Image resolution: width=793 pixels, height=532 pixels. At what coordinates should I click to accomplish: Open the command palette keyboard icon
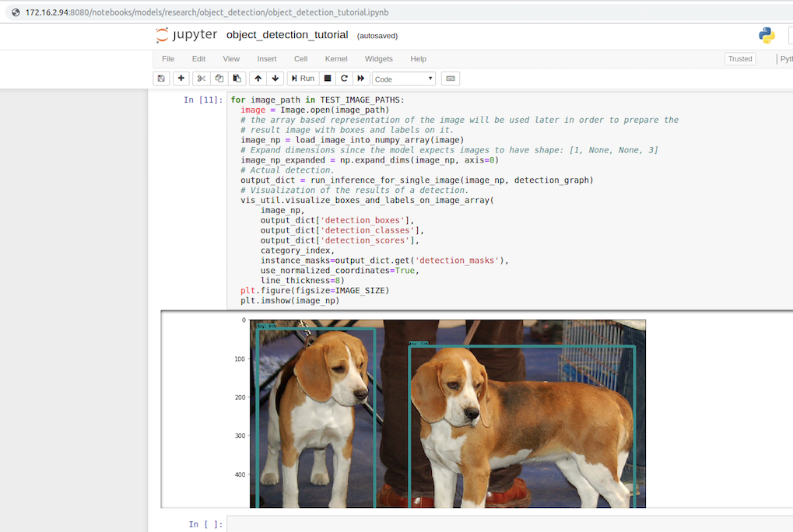(450, 78)
